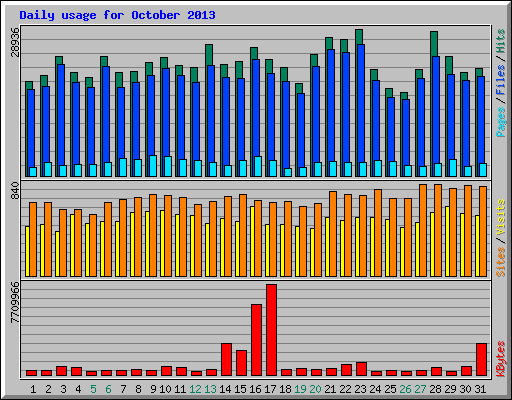The image size is (512, 400).
Task: Click day label "29" on the x-axis
Action: pos(450,389)
